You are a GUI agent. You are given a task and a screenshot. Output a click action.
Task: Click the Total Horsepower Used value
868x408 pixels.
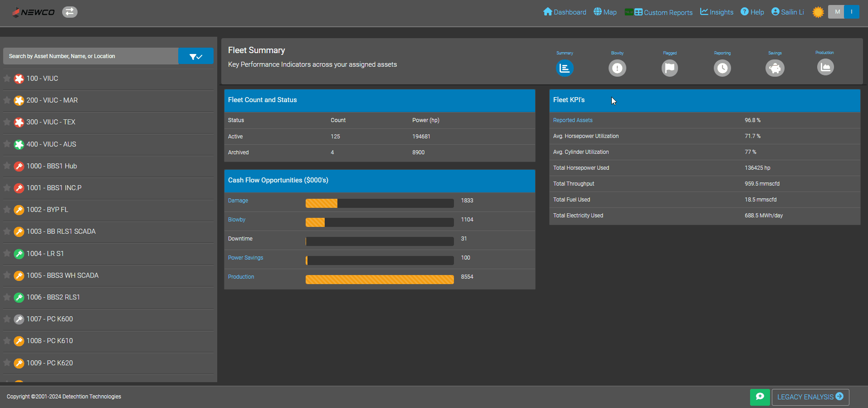point(757,168)
